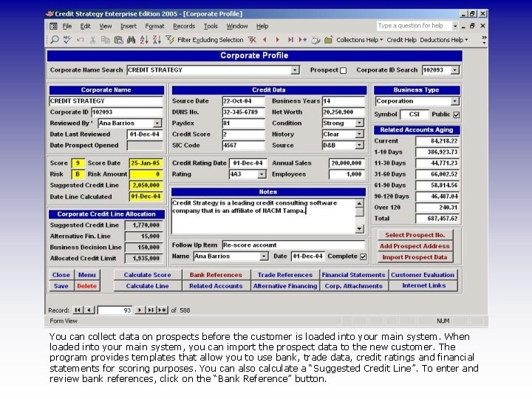Viewport: 532px width, 399px height.
Task: Open the Corporate Name Search dropdown
Action: tap(295, 70)
